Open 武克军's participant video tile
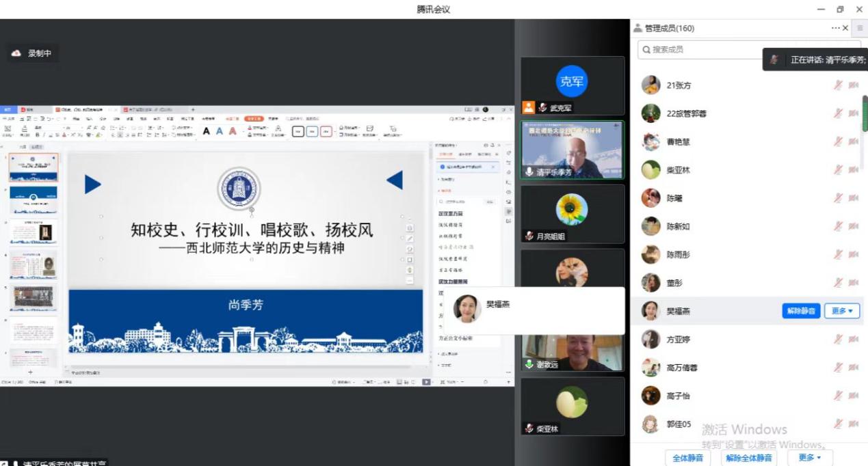868x466 pixels. click(x=572, y=85)
